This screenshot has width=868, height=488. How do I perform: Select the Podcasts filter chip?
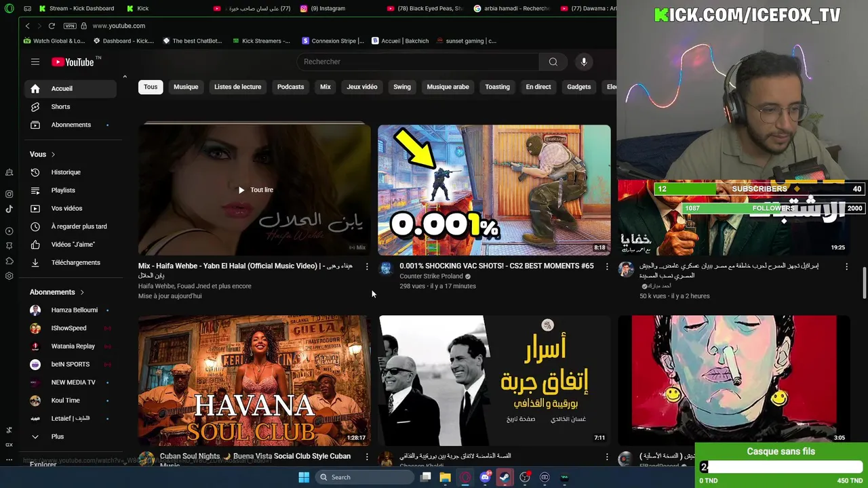290,87
